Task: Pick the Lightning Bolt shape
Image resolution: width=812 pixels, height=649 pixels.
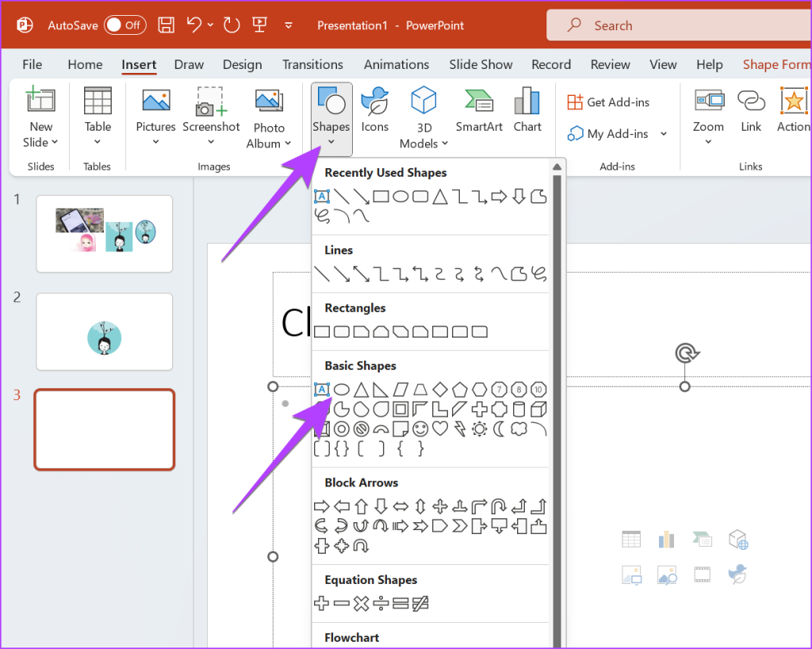Action: (x=460, y=429)
